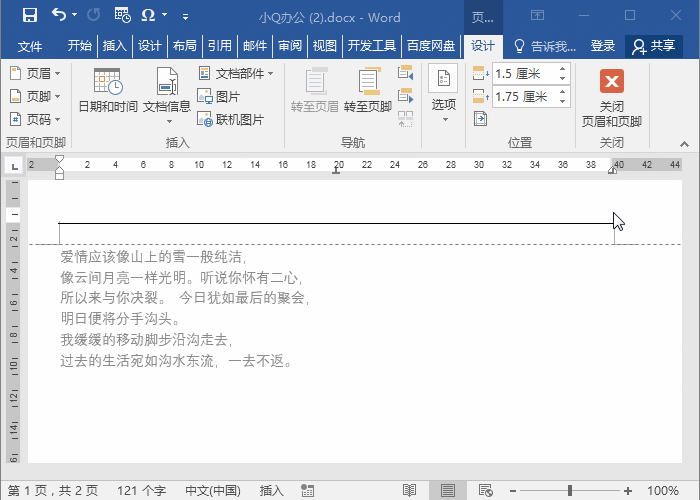Click the zoom slider handle in status bar
This screenshot has width=700, height=500.
pos(570,491)
